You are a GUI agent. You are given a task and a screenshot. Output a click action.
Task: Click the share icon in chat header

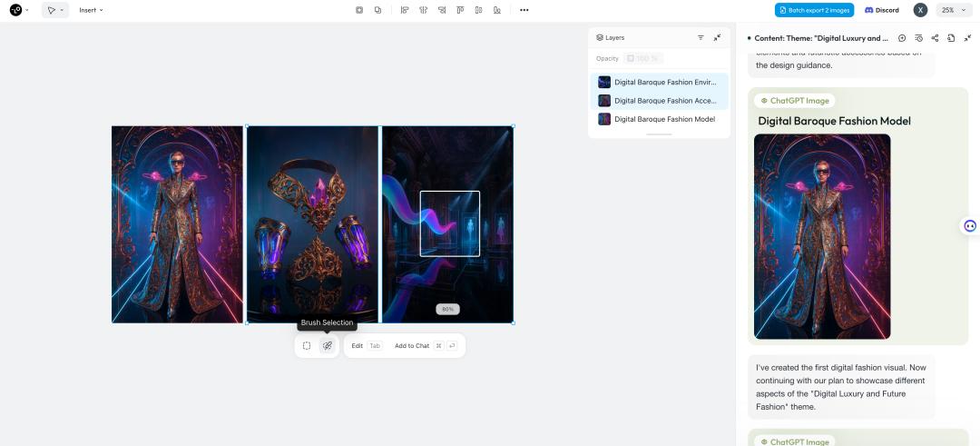click(x=935, y=38)
